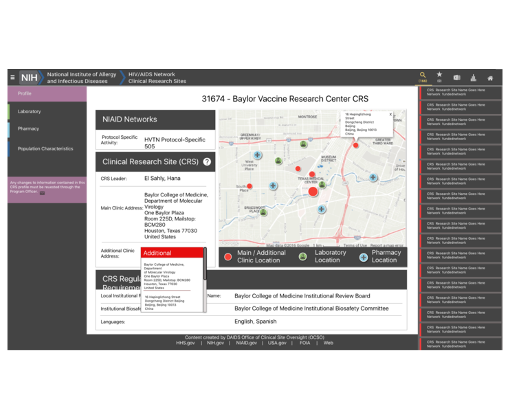Switch to the Laboratory sidebar tab
510x420 pixels.
tap(47, 112)
